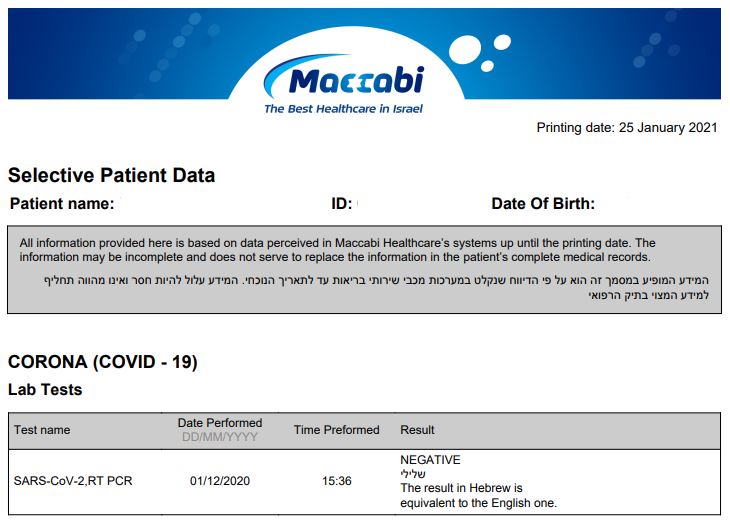
Task: Click the 'Time Preformed' column header
Action: (337, 430)
